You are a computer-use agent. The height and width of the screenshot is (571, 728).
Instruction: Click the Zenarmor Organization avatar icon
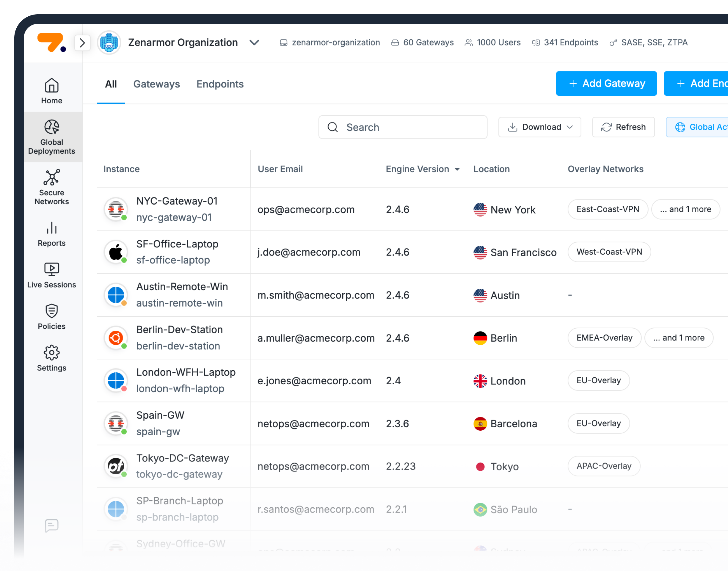109,43
